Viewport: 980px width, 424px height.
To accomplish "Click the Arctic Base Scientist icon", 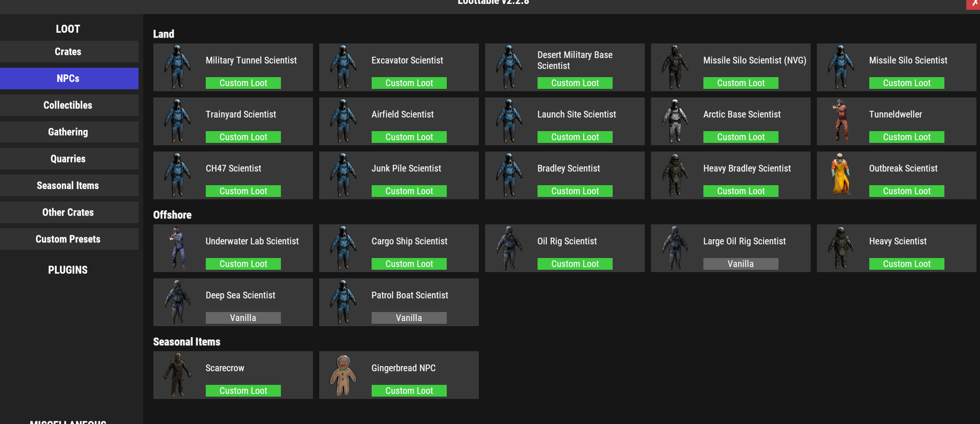I will click(675, 121).
